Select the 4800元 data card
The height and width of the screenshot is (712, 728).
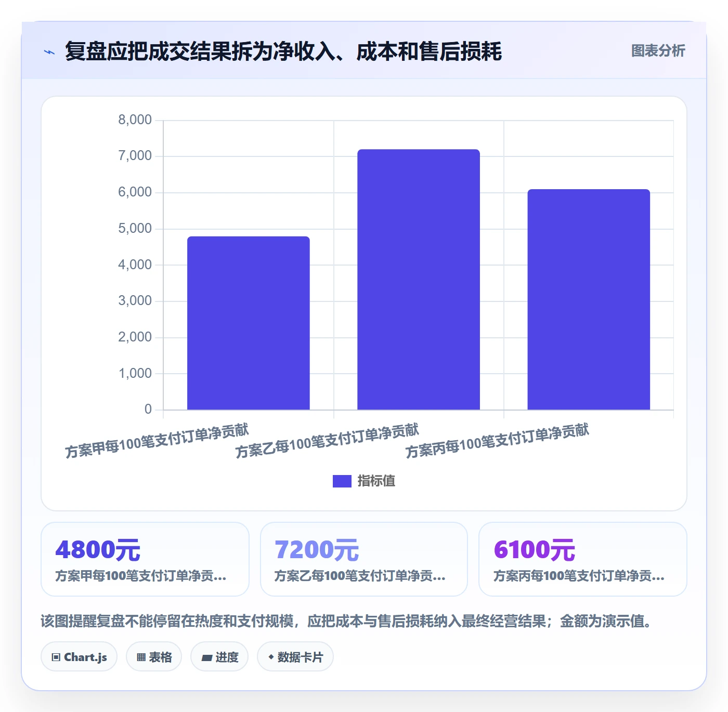click(145, 559)
